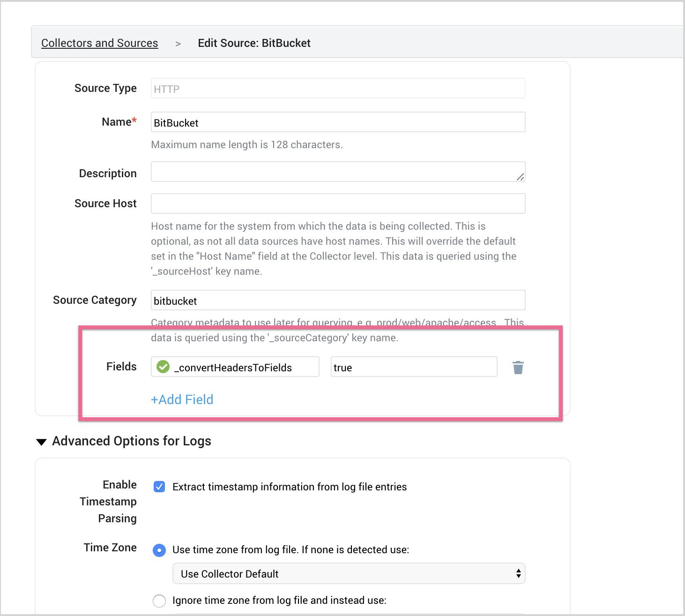The image size is (685, 616).
Task: Select Use time zone from log file option
Action: 159,550
